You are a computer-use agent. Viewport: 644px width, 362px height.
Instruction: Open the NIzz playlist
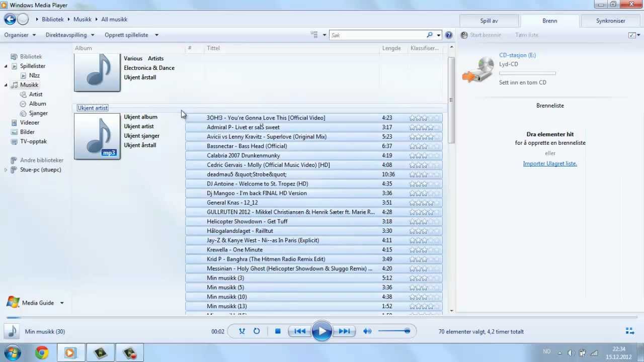[34, 75]
